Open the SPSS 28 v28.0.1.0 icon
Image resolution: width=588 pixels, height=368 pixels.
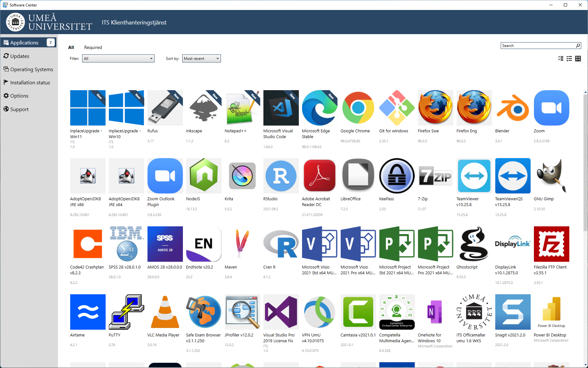126,244
